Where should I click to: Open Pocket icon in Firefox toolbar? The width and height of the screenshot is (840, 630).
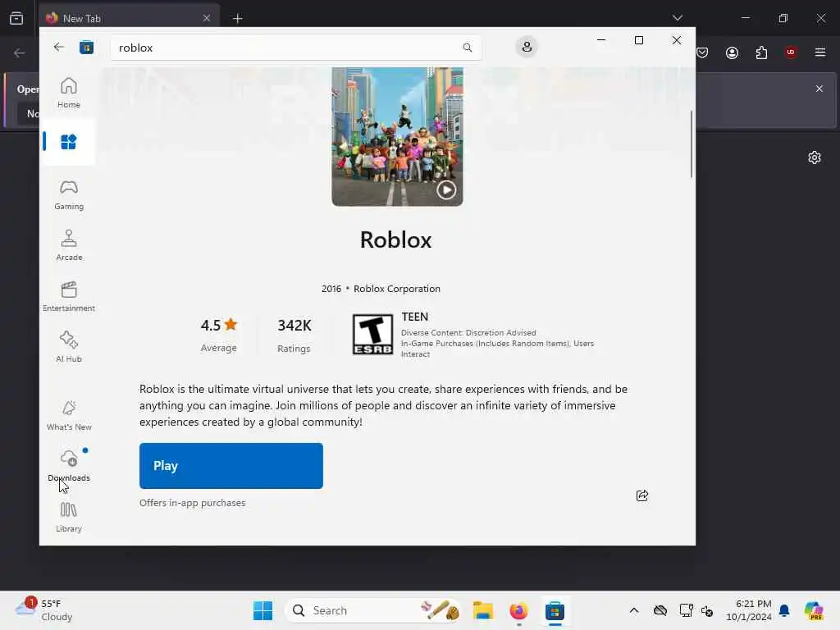pyautogui.click(x=702, y=52)
